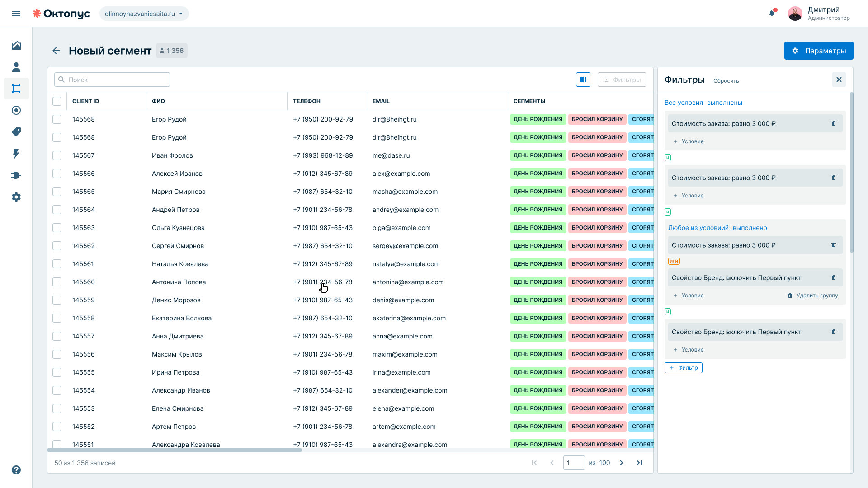Screen dimensions: 868x488
Task: Change the Любое из условий group selector
Action: click(x=698, y=228)
